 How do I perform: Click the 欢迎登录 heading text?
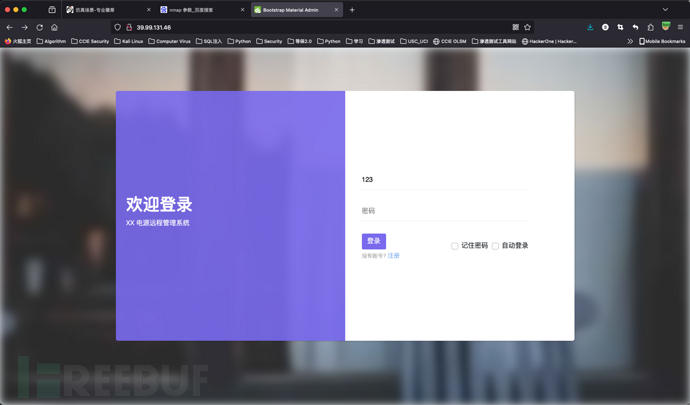(x=159, y=204)
